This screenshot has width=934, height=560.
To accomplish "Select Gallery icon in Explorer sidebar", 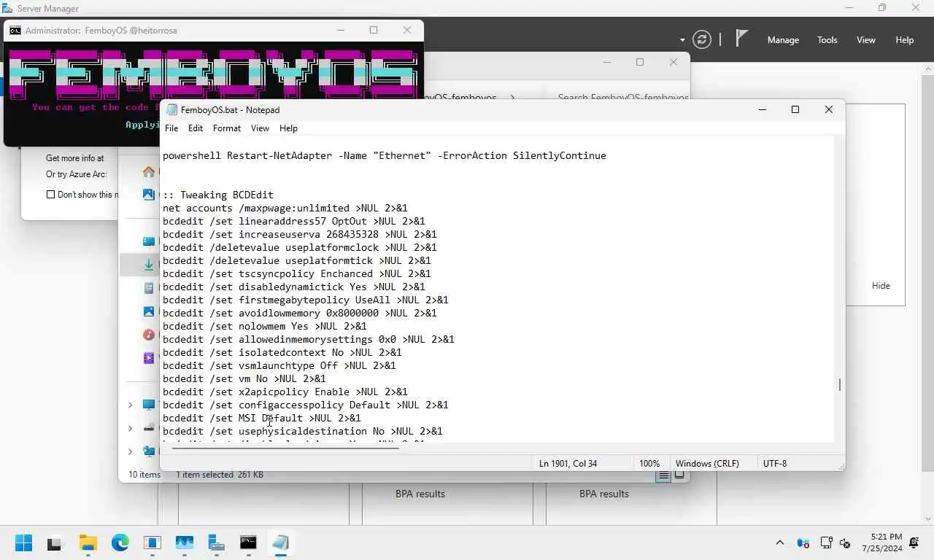I will click(149, 195).
